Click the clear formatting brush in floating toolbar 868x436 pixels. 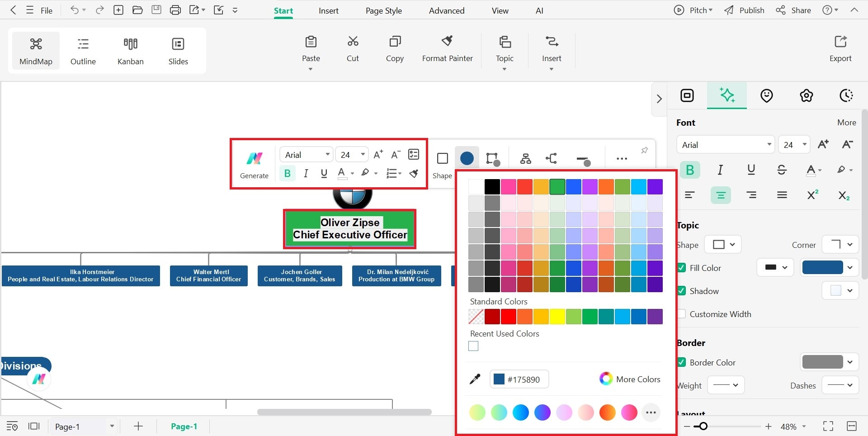tap(414, 173)
